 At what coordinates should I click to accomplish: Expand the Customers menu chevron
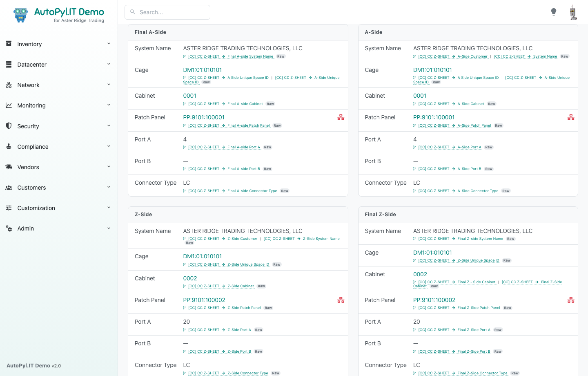point(109,187)
